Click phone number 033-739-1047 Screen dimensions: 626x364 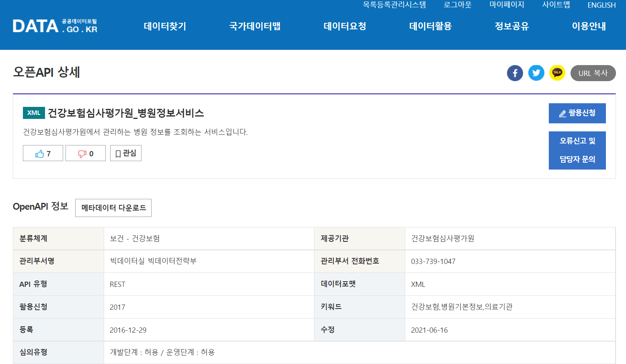coord(433,262)
